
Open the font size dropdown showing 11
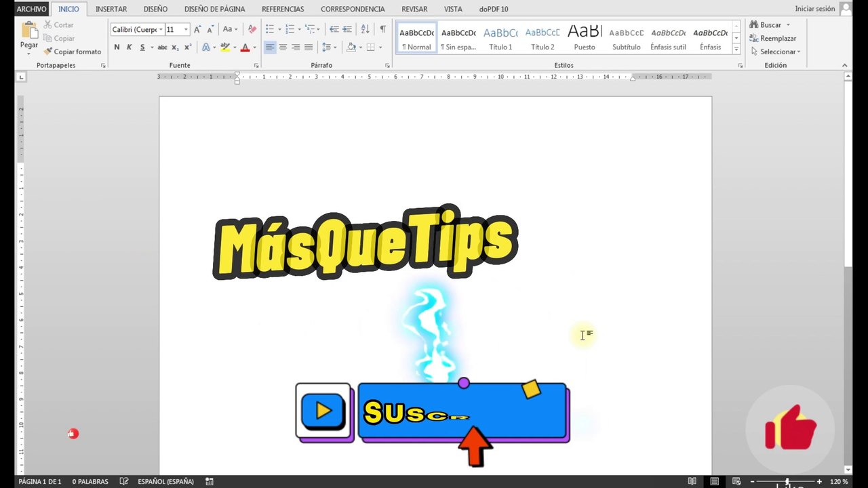[186, 30]
